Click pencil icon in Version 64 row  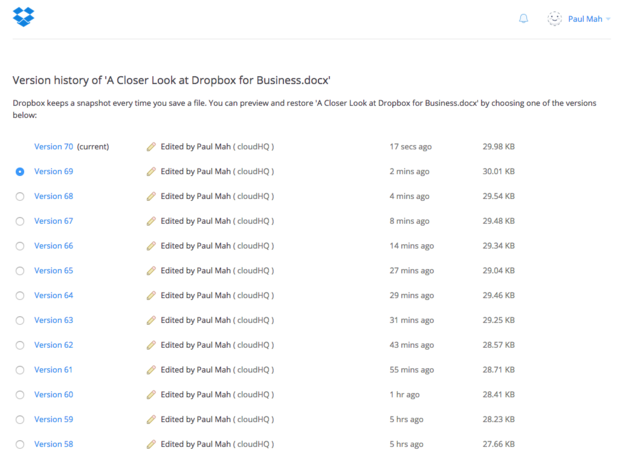151,295
